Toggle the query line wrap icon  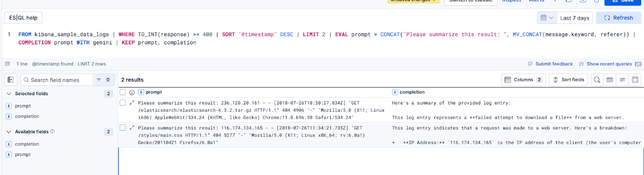[x=7, y=64]
